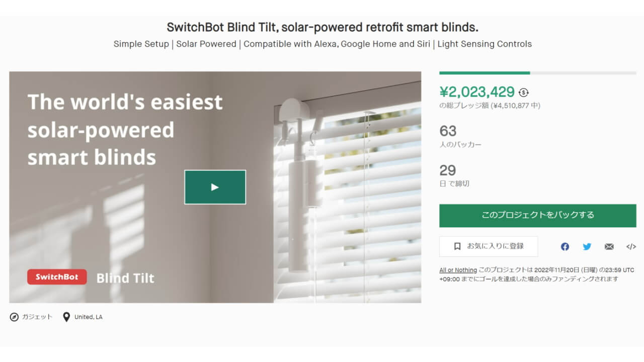Click the 29 days remaining counter

click(x=447, y=170)
